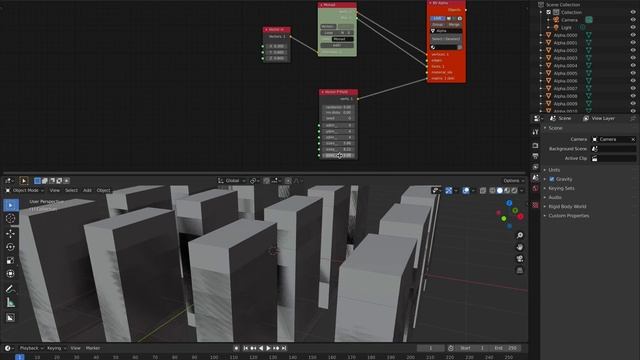
Task: Select the Rotate tool
Action: tap(11, 247)
